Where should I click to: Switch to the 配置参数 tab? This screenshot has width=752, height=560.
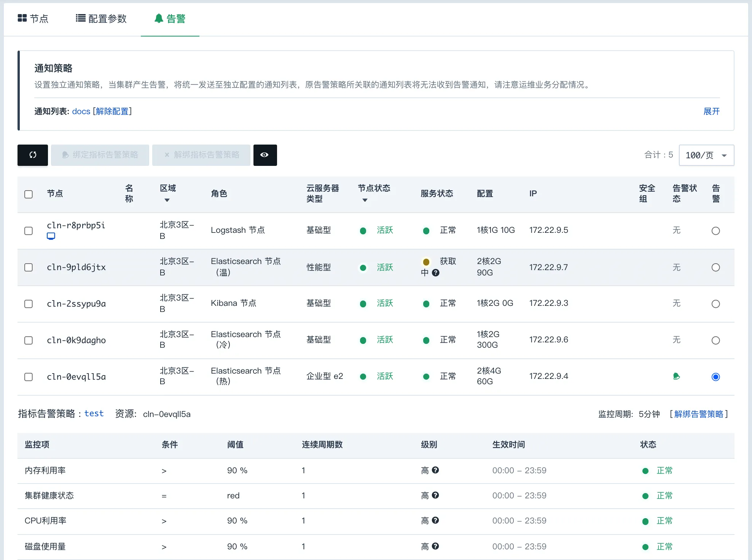pos(101,18)
